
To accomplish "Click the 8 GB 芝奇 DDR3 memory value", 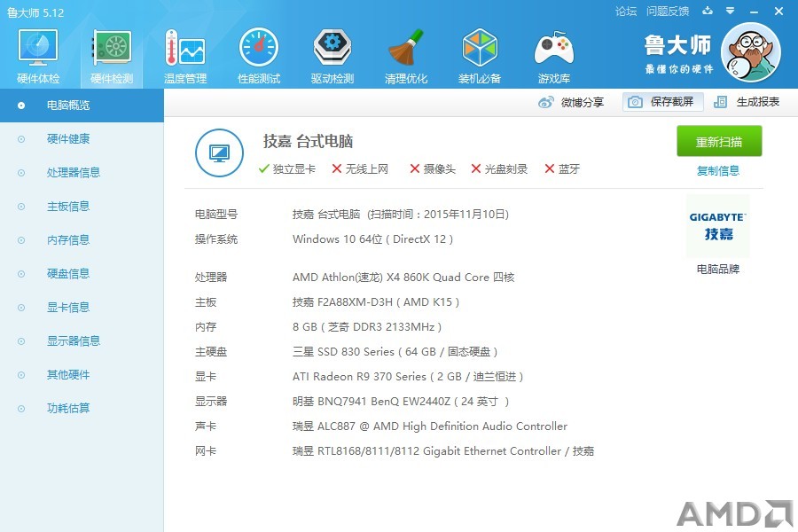I will (367, 327).
